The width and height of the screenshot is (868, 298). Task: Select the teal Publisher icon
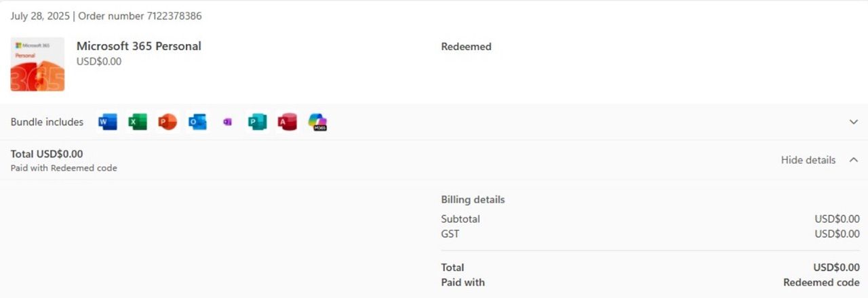point(257,122)
